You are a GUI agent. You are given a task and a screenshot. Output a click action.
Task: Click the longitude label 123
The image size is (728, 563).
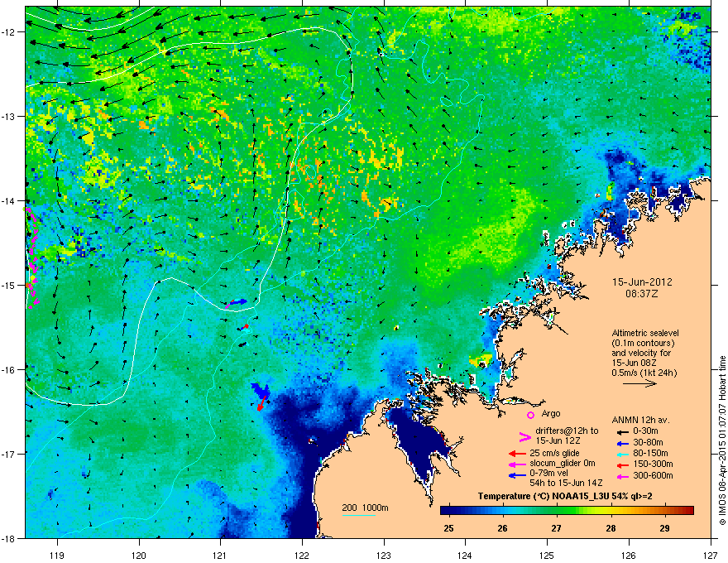pyautogui.click(x=384, y=555)
